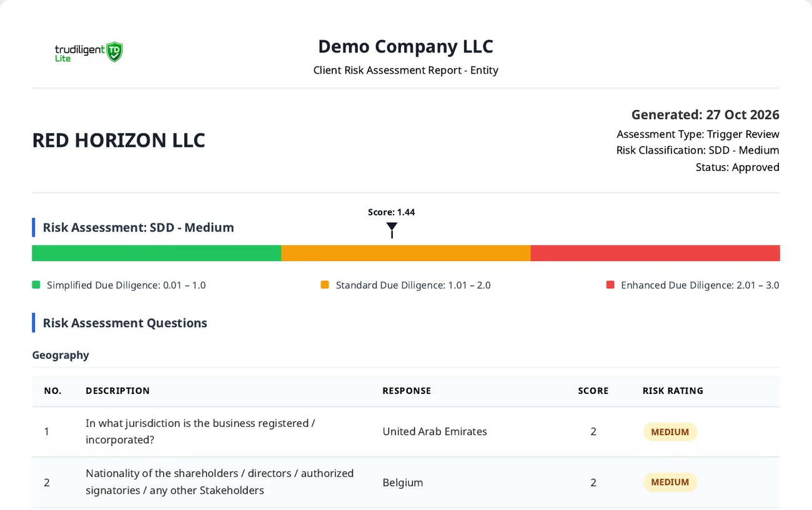
Task: Click the red segment of risk bar
Action: pyautogui.click(x=655, y=253)
